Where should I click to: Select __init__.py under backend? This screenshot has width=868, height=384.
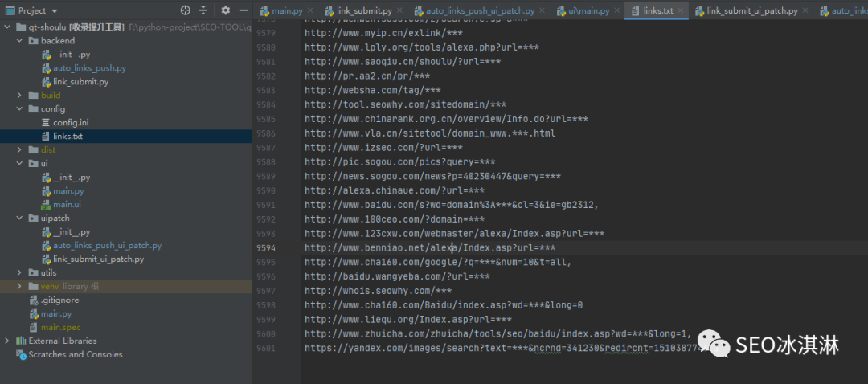click(x=72, y=55)
